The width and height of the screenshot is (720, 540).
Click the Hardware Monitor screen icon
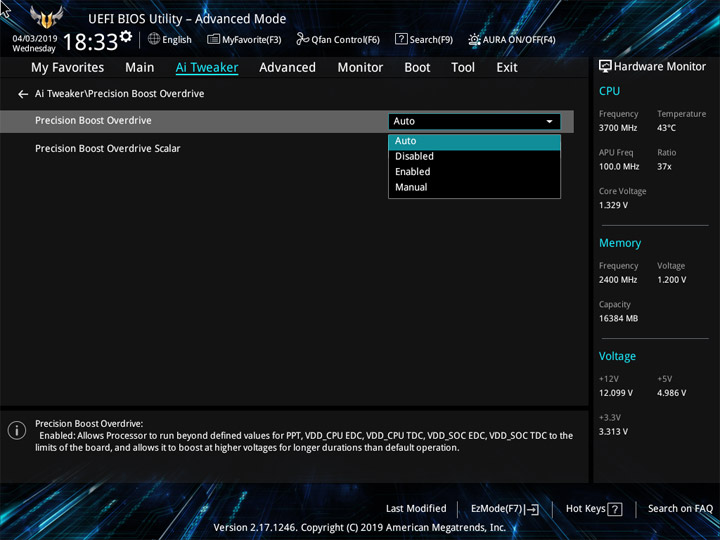[605, 67]
